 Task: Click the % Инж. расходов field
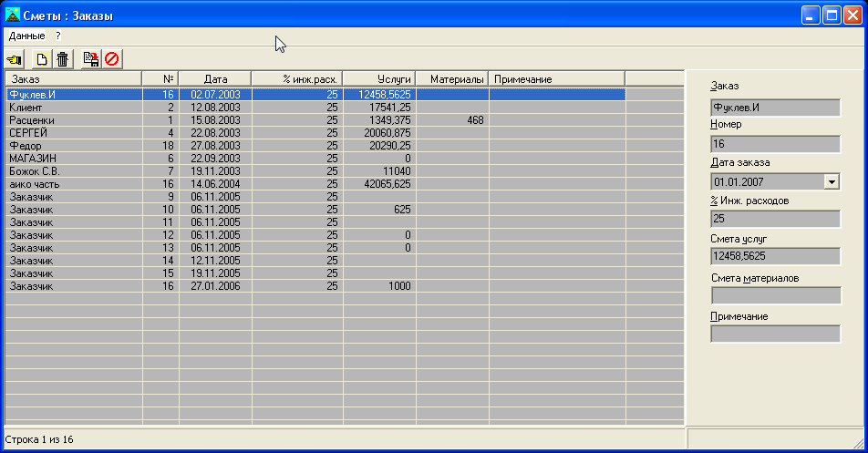(775, 219)
